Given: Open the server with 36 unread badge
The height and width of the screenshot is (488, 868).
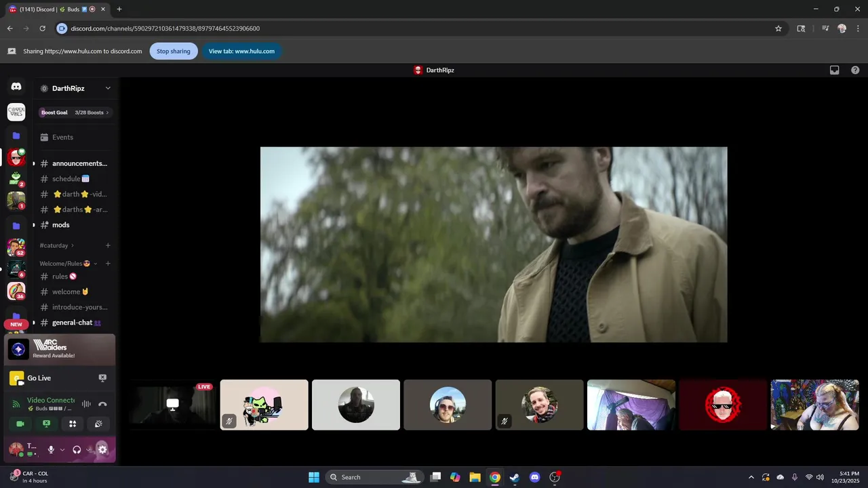Looking at the screenshot, I should coord(16,291).
